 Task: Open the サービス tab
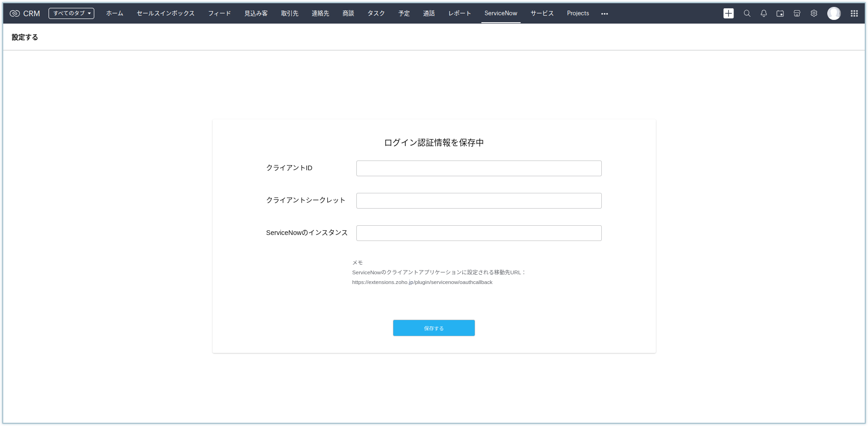[x=542, y=13]
